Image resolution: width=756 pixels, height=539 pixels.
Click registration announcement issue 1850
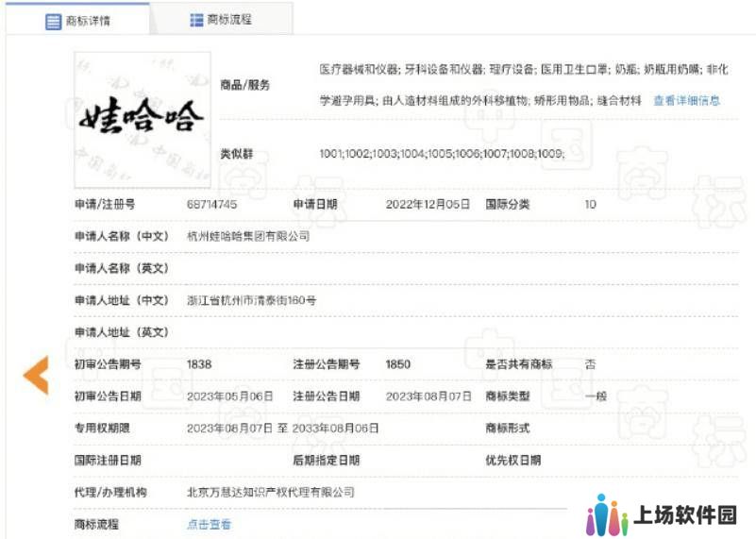pos(398,364)
